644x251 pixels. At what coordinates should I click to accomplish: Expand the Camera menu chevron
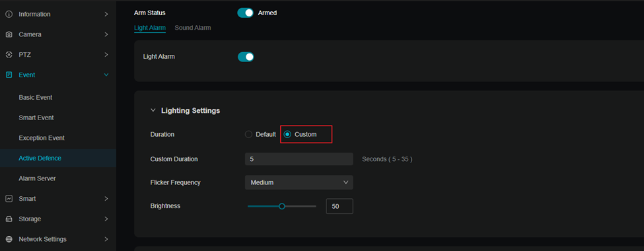pos(106,34)
